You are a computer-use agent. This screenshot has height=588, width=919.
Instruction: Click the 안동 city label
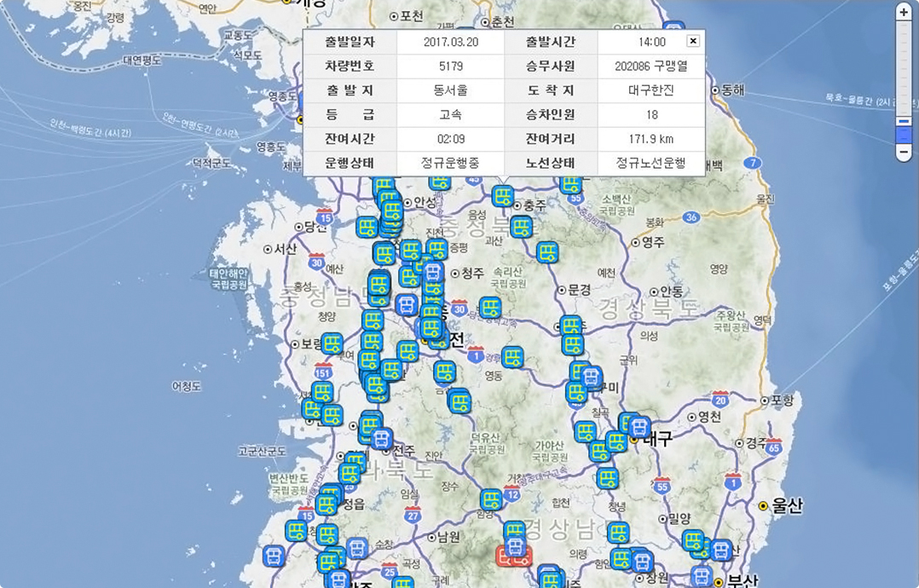tap(671, 291)
